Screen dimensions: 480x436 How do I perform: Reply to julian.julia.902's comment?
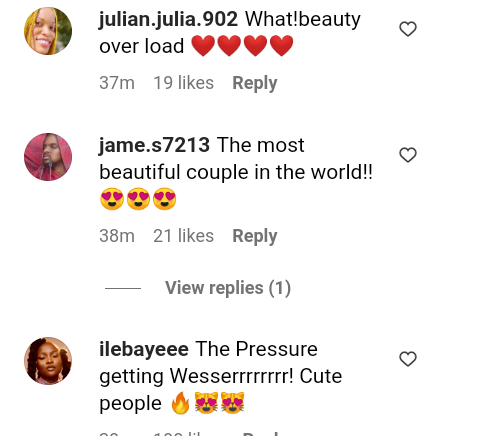click(255, 83)
